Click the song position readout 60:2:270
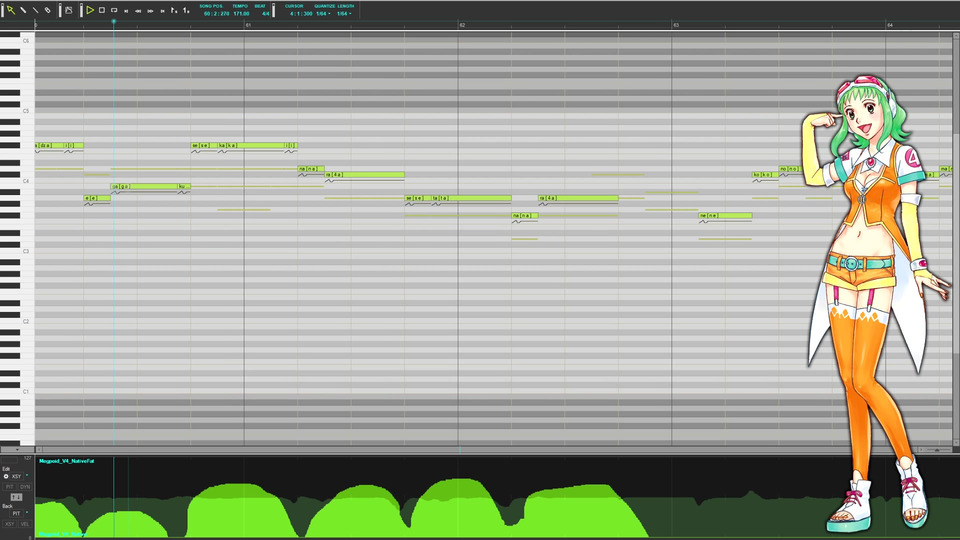 216,13
